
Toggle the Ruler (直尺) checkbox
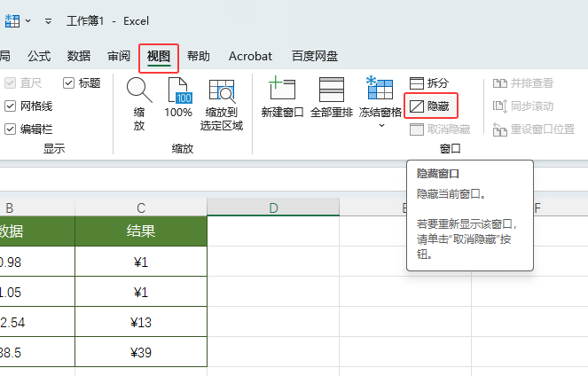[10, 82]
